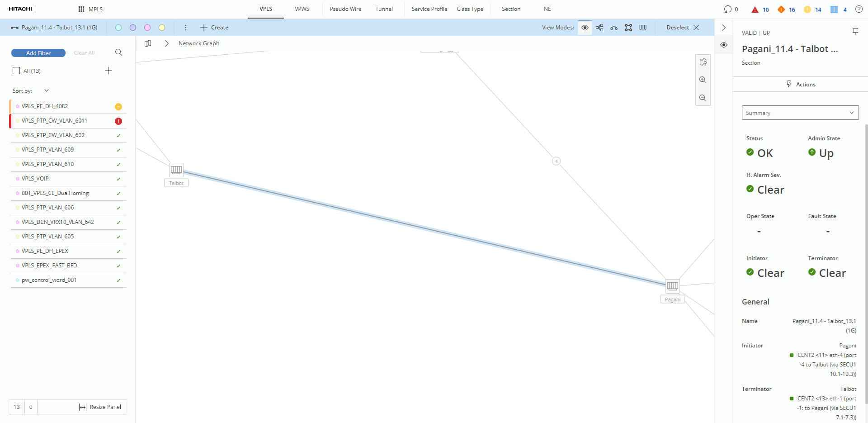Open the search icon in filter panel
The height and width of the screenshot is (423, 868).
click(118, 52)
